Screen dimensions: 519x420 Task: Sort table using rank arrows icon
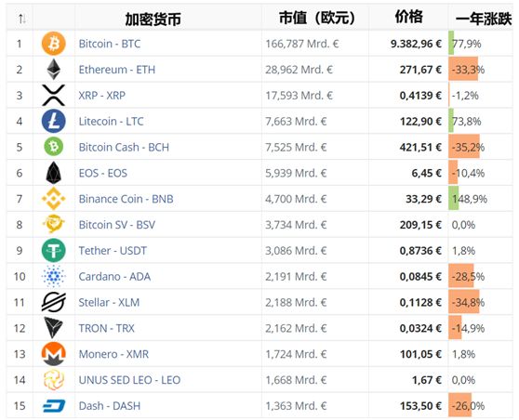[x=21, y=19]
